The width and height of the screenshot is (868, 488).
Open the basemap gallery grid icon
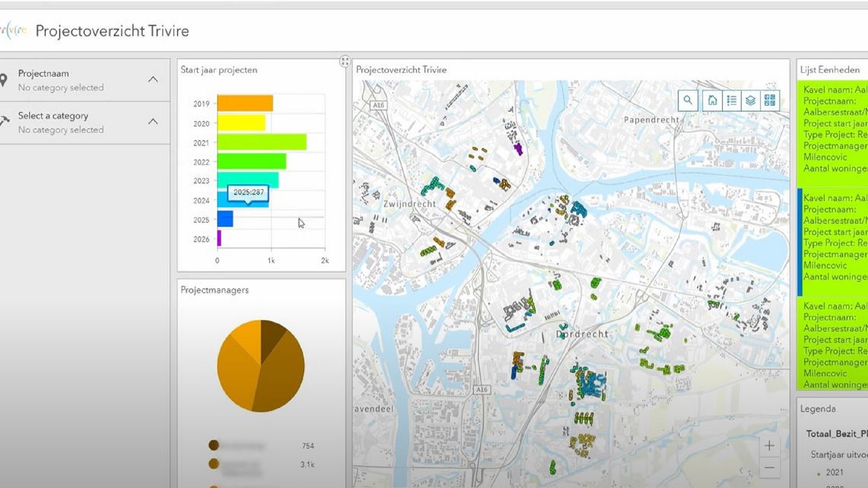(x=770, y=100)
